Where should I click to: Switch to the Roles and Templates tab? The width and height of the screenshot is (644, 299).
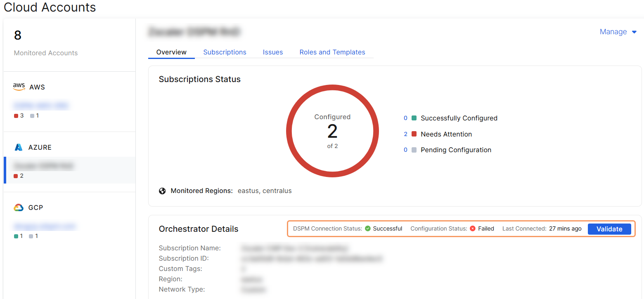(x=332, y=52)
